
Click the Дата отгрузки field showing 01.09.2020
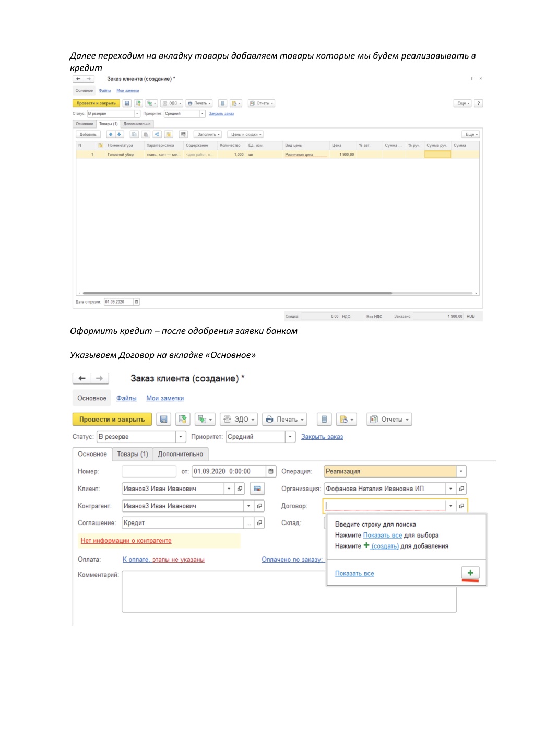coord(118,302)
